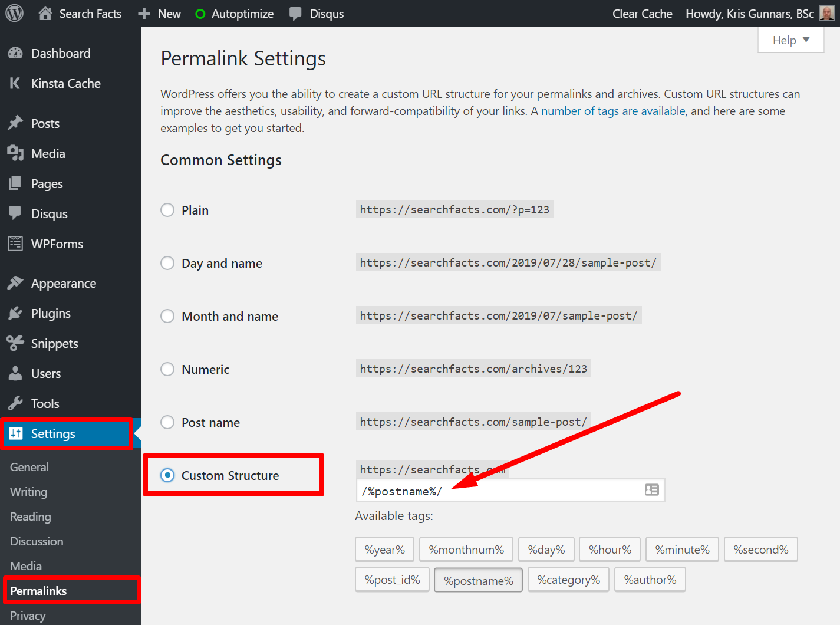Insert the %postname% tag

[477, 580]
